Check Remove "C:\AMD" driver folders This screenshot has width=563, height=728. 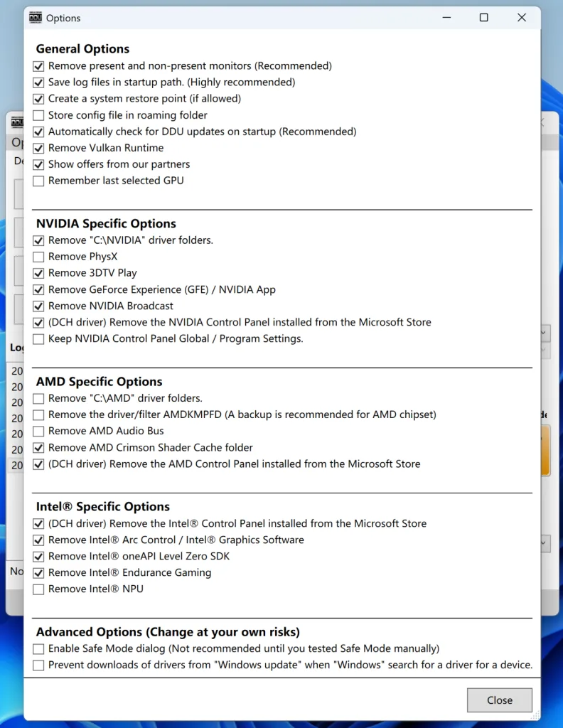(38, 399)
